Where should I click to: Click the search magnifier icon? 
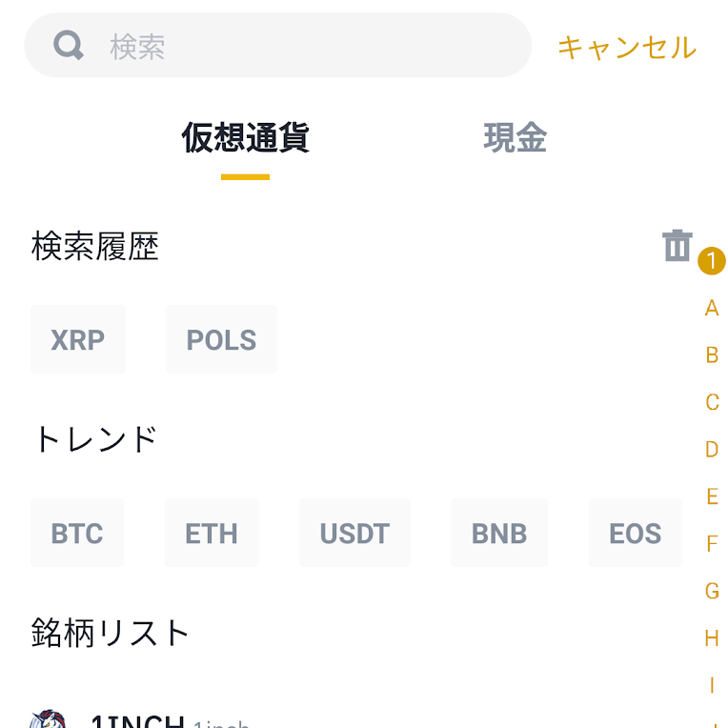pos(69,46)
